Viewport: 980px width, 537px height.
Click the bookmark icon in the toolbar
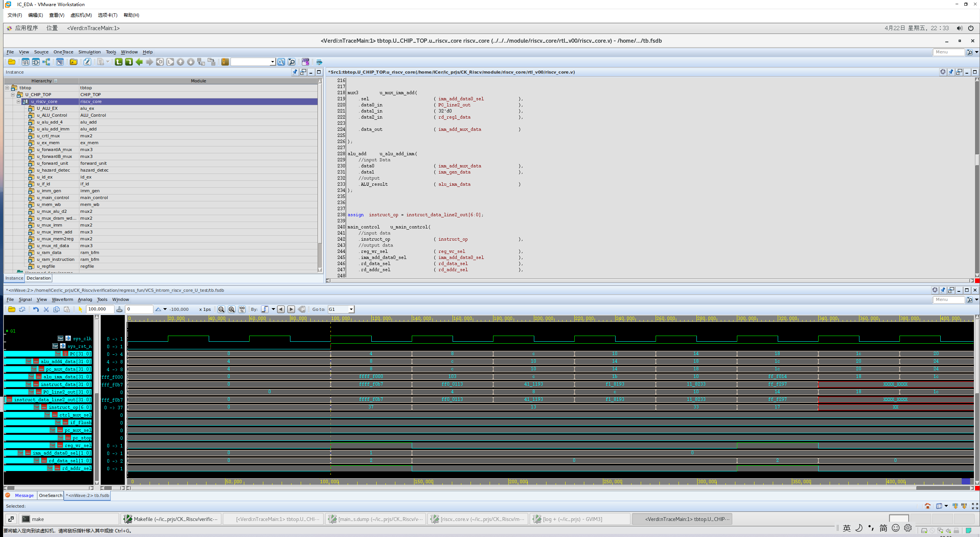coord(225,62)
